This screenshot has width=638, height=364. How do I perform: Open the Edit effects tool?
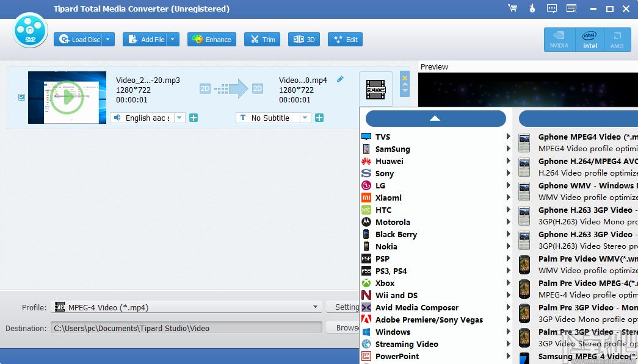345,40
